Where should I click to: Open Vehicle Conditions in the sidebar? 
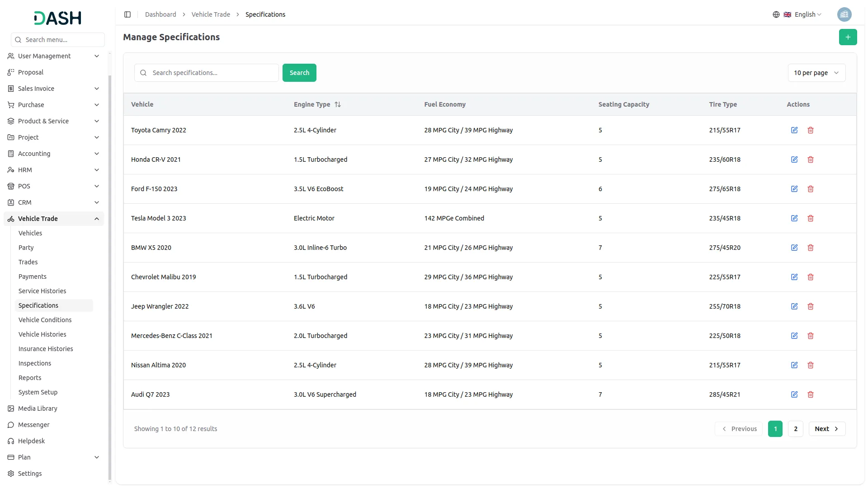[45, 320]
